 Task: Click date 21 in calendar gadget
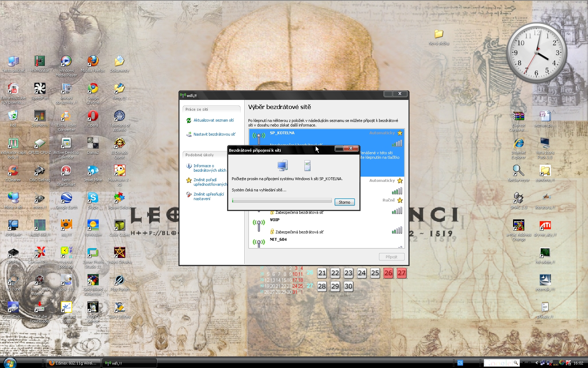click(322, 273)
